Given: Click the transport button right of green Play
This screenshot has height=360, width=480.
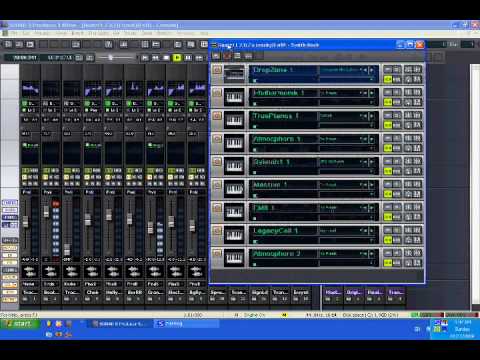Looking at the screenshot, I should coord(188,58).
